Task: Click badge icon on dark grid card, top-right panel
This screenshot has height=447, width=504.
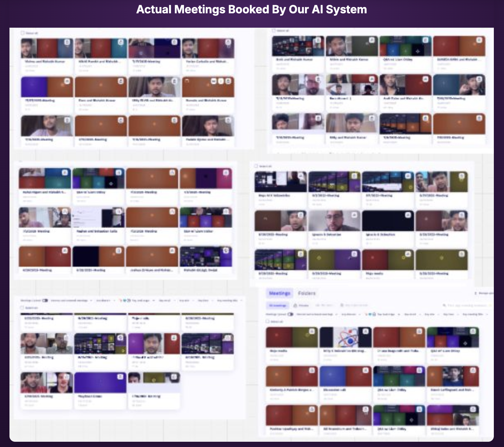Action: (318, 40)
